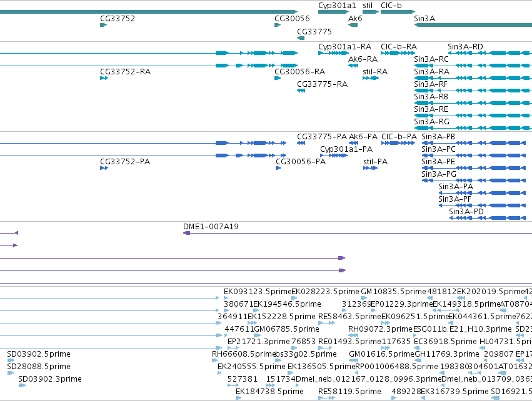Click the Sin3A-RD transcript label
Image resolution: width=532 pixels, height=401 pixels.
pyautogui.click(x=465, y=47)
